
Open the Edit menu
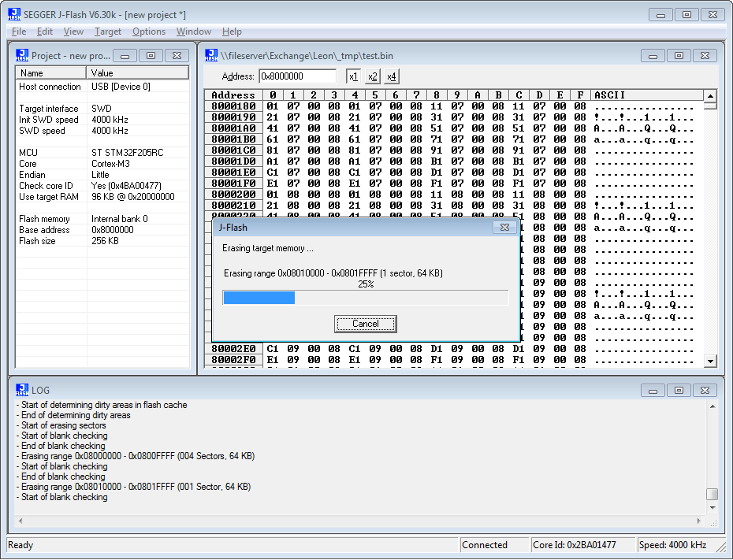[x=44, y=32]
